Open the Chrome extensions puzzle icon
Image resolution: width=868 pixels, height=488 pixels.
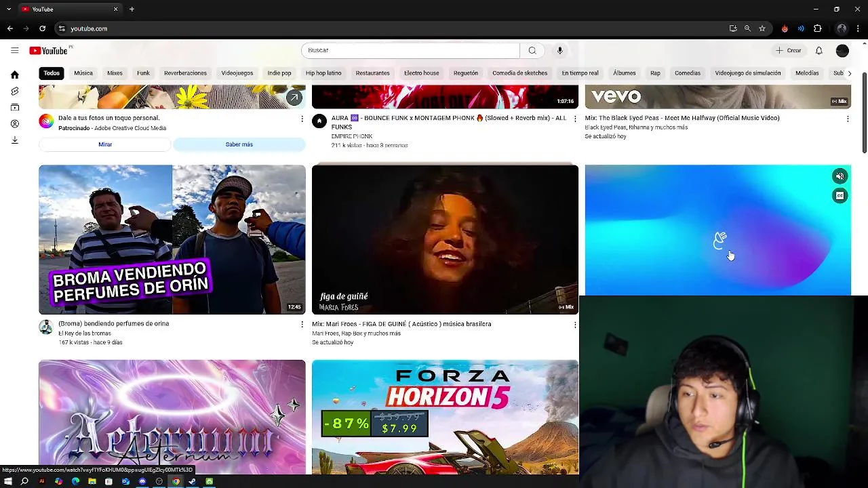click(817, 28)
